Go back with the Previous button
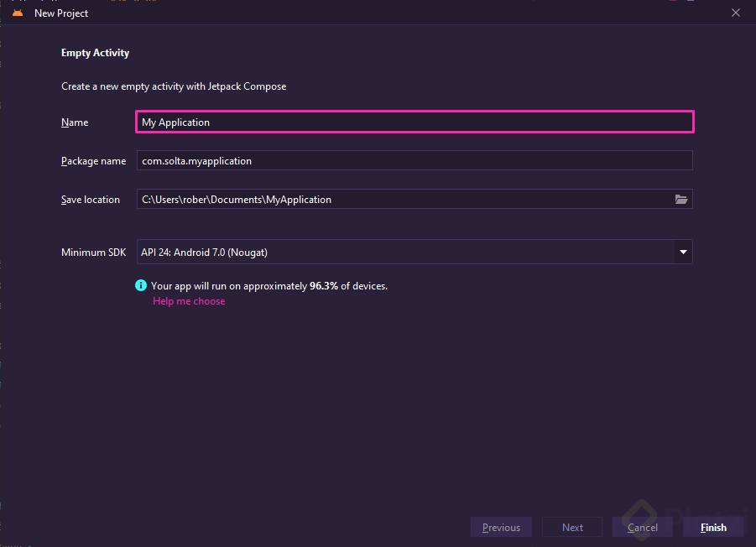Screen dimensions: 756x547 coord(501,528)
